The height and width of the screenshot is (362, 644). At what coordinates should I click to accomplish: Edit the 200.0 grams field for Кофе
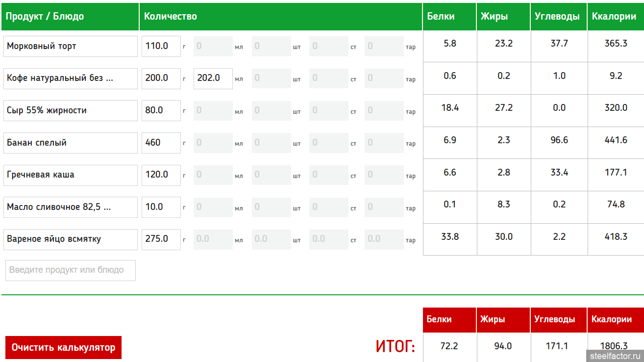tap(161, 78)
